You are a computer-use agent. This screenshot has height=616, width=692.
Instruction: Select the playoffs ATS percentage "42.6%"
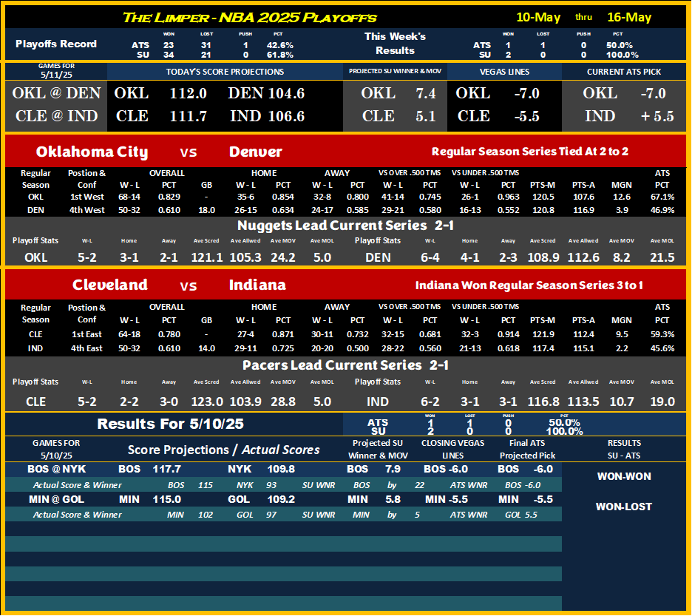(x=279, y=45)
